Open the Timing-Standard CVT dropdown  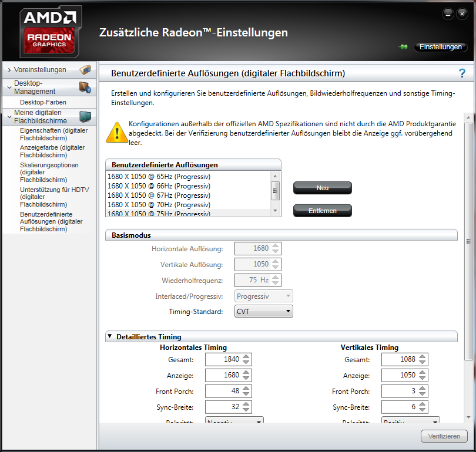coord(263,311)
